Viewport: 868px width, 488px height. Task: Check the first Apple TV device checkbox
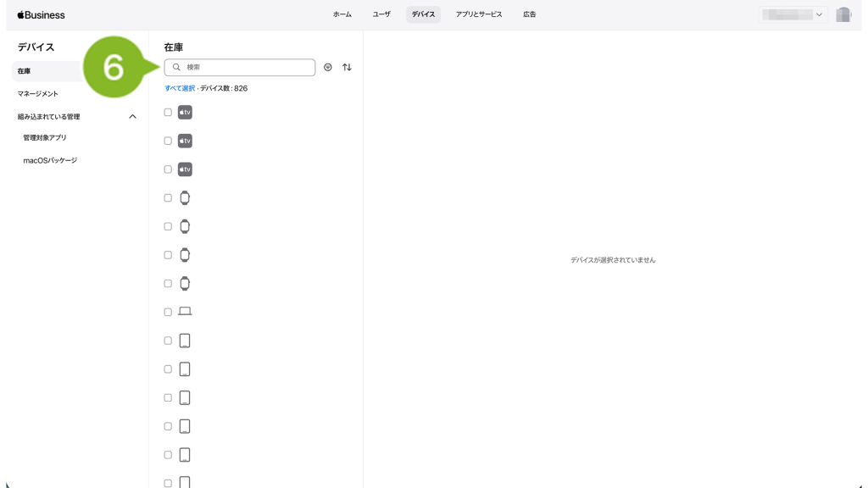pyautogui.click(x=168, y=113)
